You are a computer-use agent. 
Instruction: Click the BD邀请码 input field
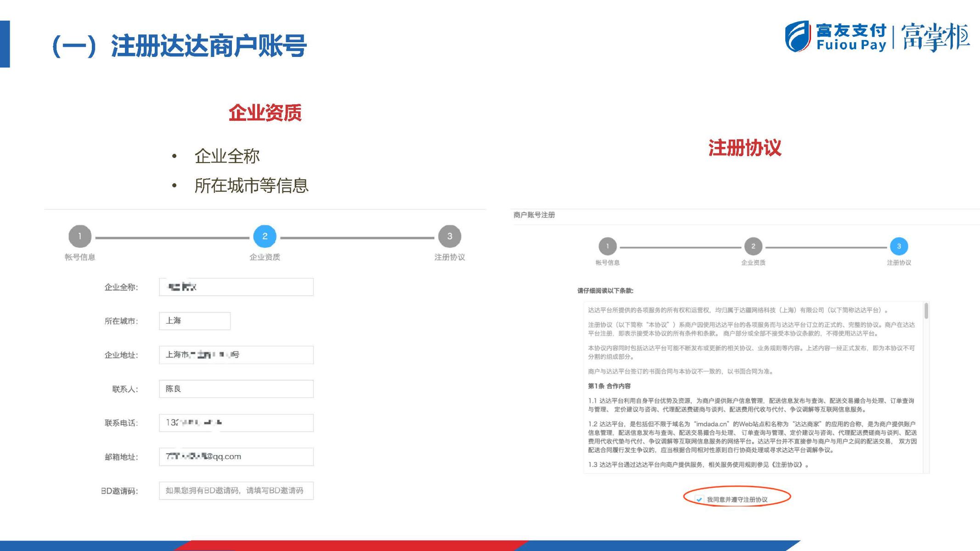coord(236,491)
